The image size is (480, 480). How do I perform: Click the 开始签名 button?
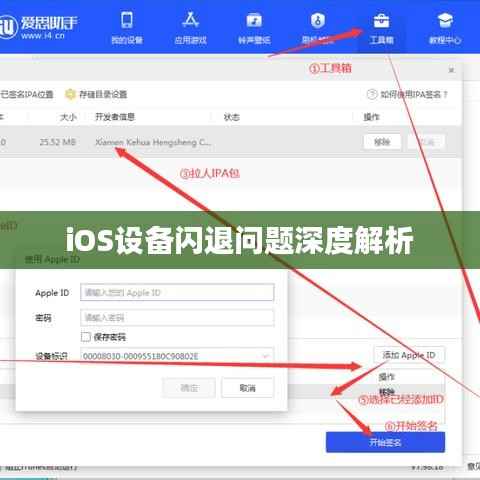385,442
